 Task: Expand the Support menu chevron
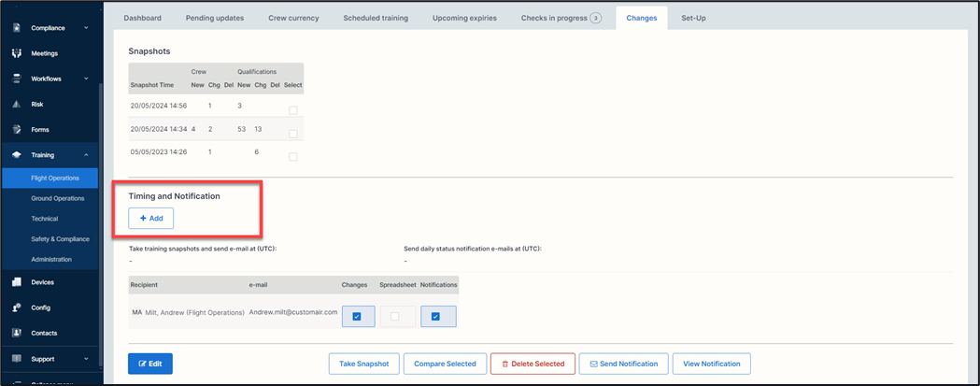86,358
